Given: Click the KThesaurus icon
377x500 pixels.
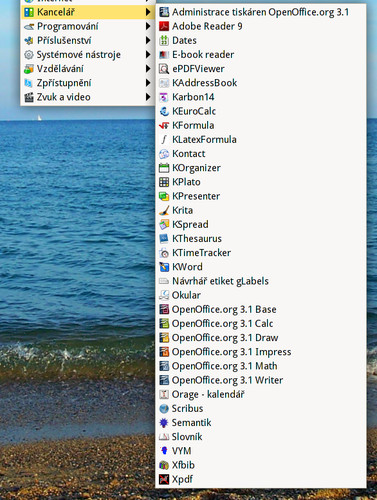Looking at the screenshot, I should click(x=164, y=239).
